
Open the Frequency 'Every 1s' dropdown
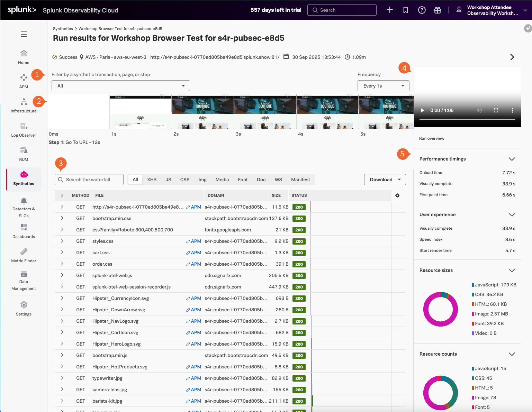point(383,86)
